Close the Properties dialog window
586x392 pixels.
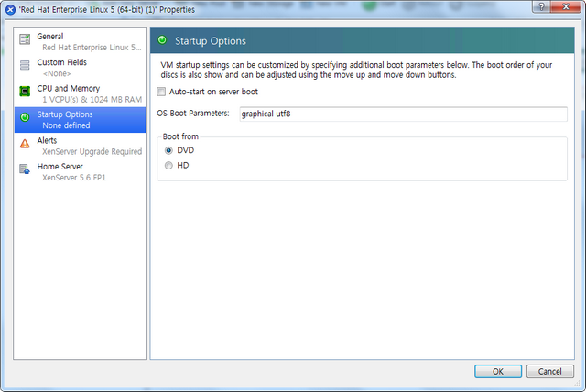566,7
